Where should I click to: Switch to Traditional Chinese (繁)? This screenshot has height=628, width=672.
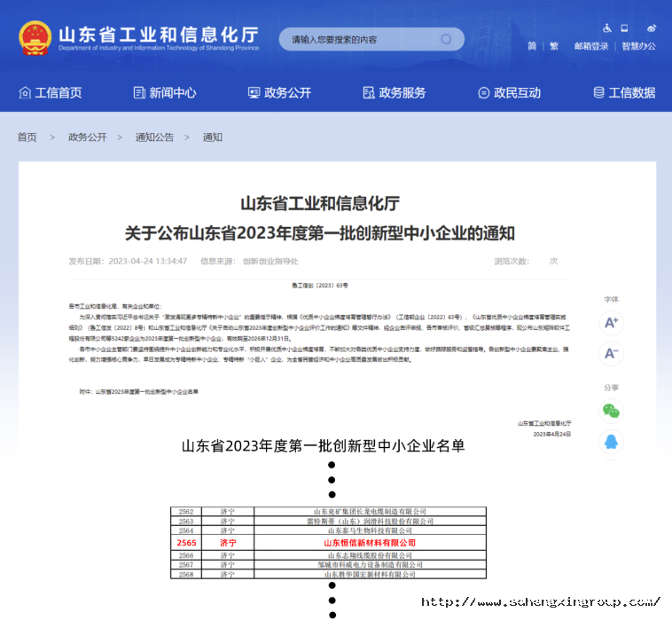coord(554,46)
